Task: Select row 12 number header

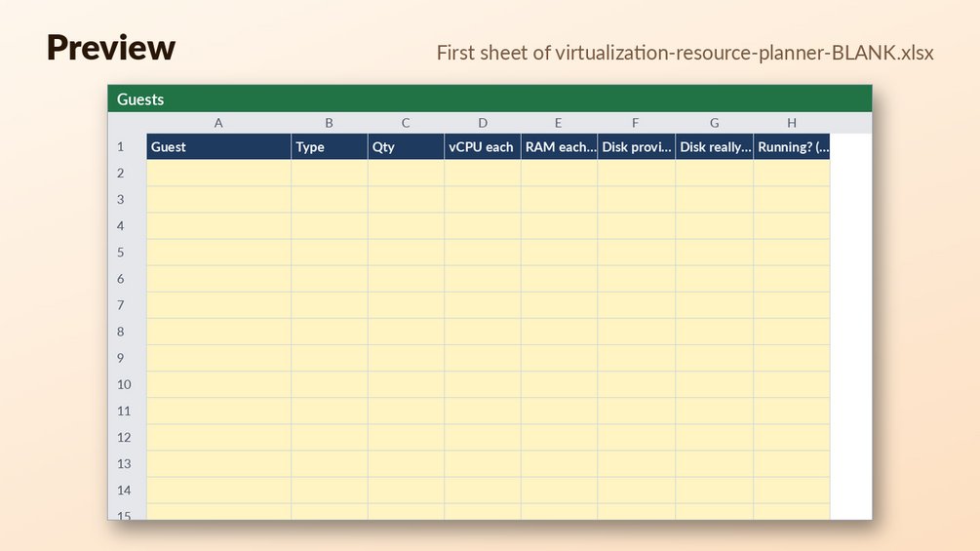Action: (127, 437)
